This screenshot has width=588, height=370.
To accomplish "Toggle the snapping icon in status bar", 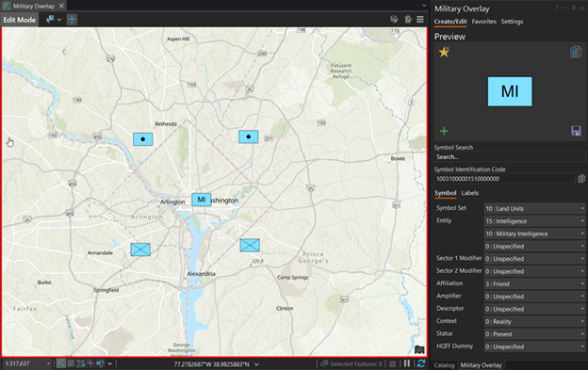I will (x=60, y=363).
